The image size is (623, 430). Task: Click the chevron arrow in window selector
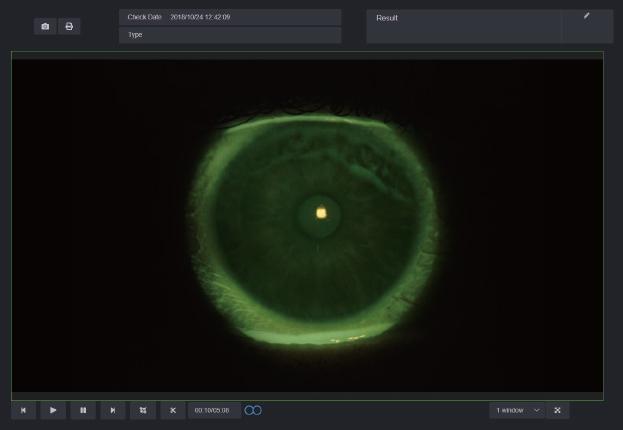[x=536, y=410]
